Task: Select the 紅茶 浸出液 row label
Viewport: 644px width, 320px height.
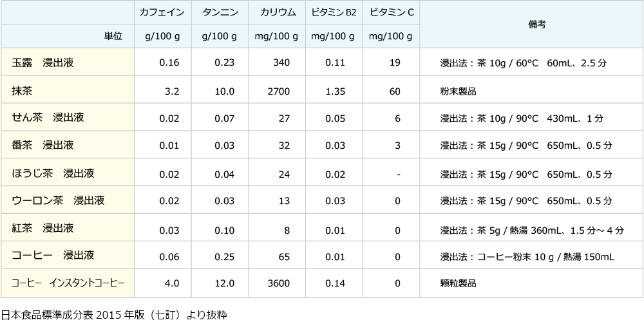Action: click(x=43, y=229)
